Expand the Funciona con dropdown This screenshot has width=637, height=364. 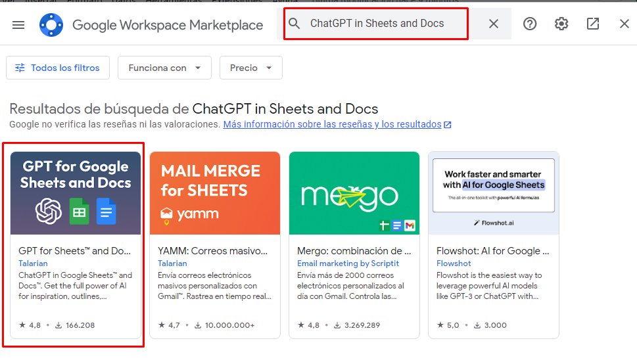(x=164, y=68)
